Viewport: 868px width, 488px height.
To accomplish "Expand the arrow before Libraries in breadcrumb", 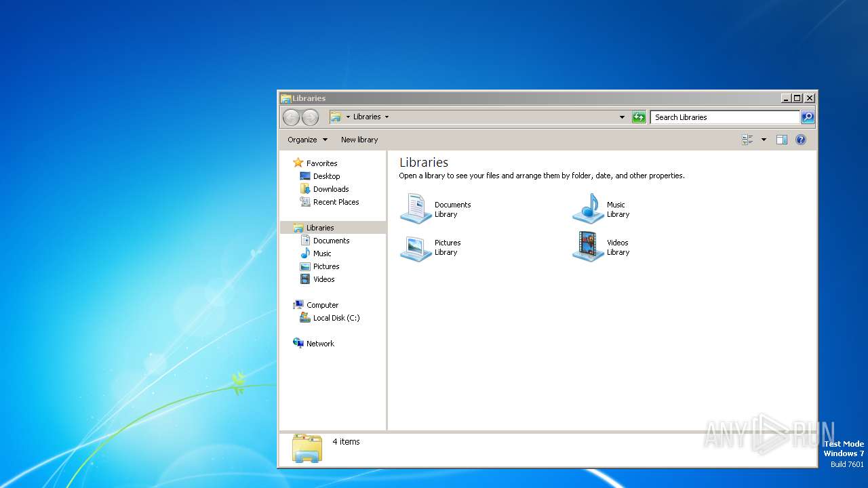I will coord(348,117).
